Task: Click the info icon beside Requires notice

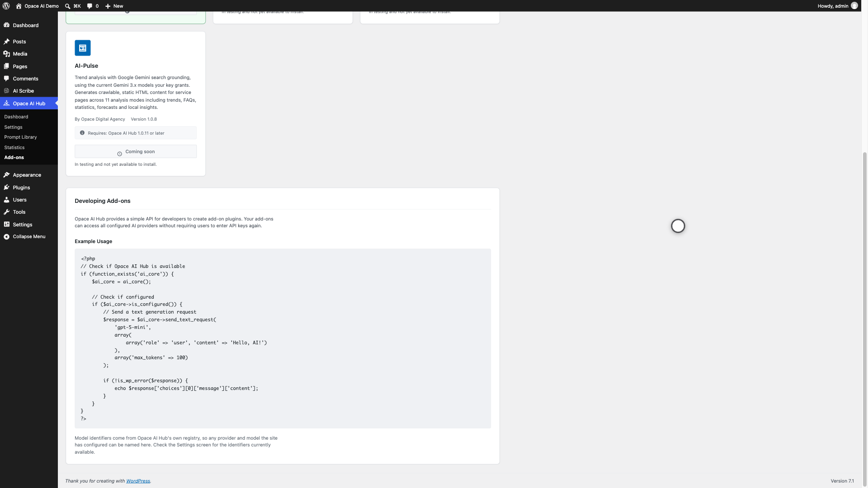Action: [x=82, y=133]
